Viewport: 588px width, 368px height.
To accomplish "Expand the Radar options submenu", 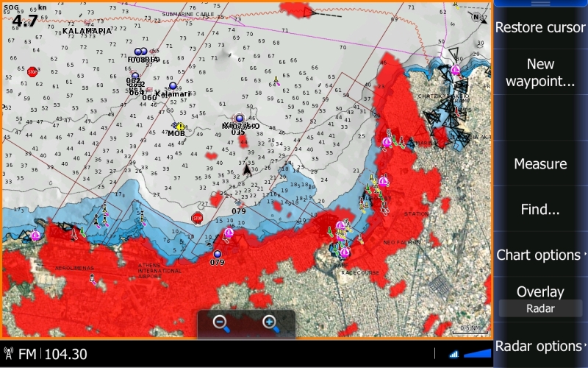I will pyautogui.click(x=540, y=346).
